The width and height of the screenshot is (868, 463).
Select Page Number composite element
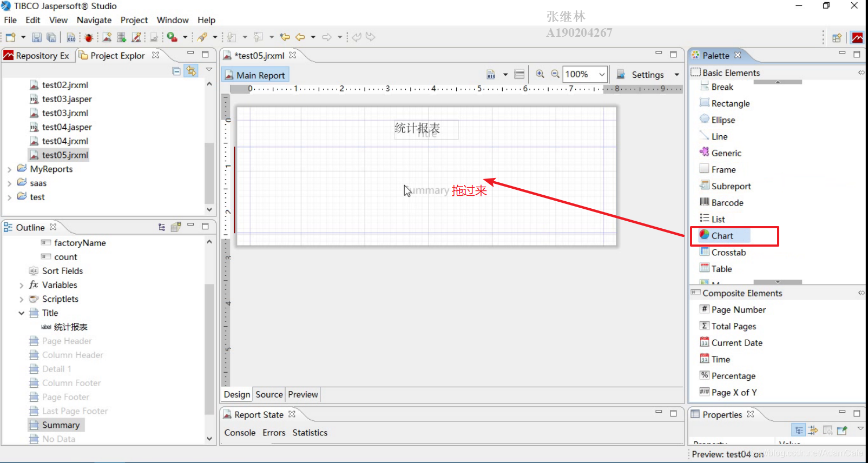pyautogui.click(x=733, y=309)
